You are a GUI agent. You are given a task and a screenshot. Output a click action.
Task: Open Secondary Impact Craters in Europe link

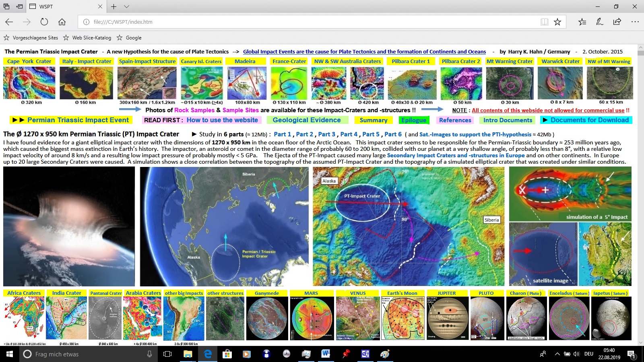point(456,155)
